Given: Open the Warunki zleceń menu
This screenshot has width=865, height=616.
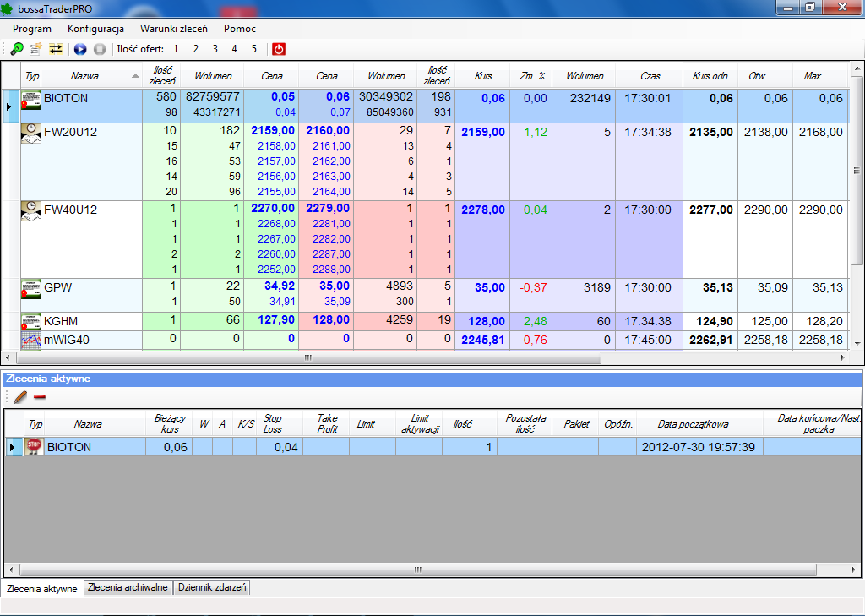Looking at the screenshot, I should [x=174, y=29].
